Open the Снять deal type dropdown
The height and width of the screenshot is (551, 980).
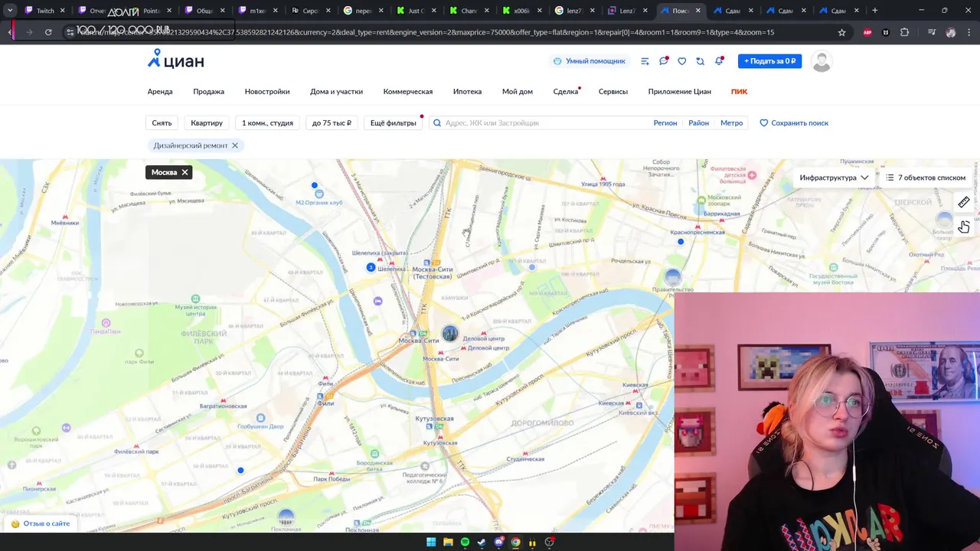[x=162, y=122]
